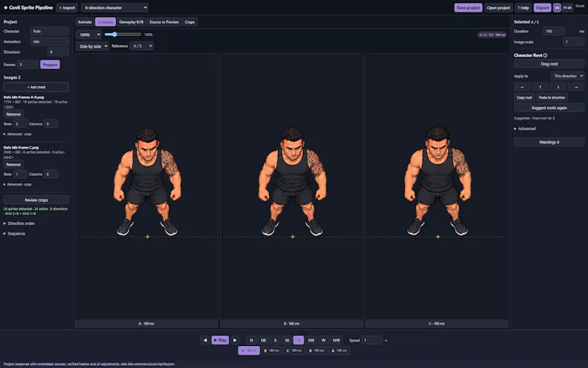Click the Export button
Image resolution: width=588 pixels, height=368 pixels.
pyautogui.click(x=542, y=7)
